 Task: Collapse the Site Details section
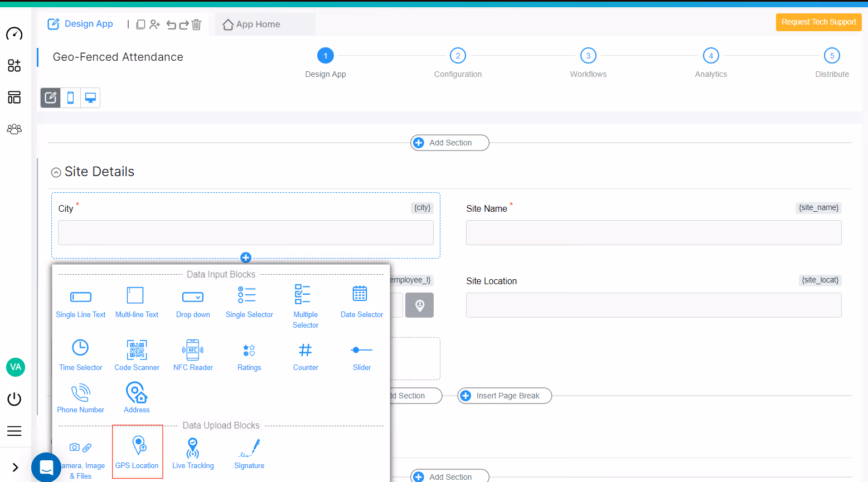(x=56, y=173)
